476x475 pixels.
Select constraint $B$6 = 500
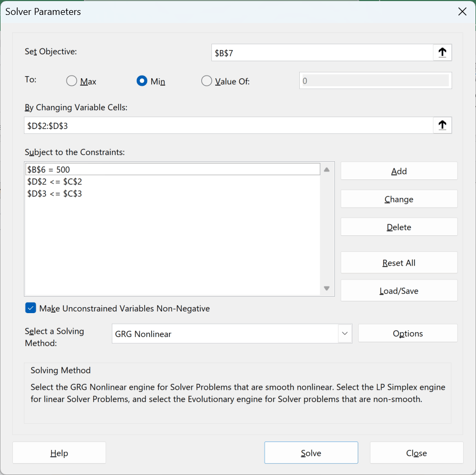tap(173, 169)
